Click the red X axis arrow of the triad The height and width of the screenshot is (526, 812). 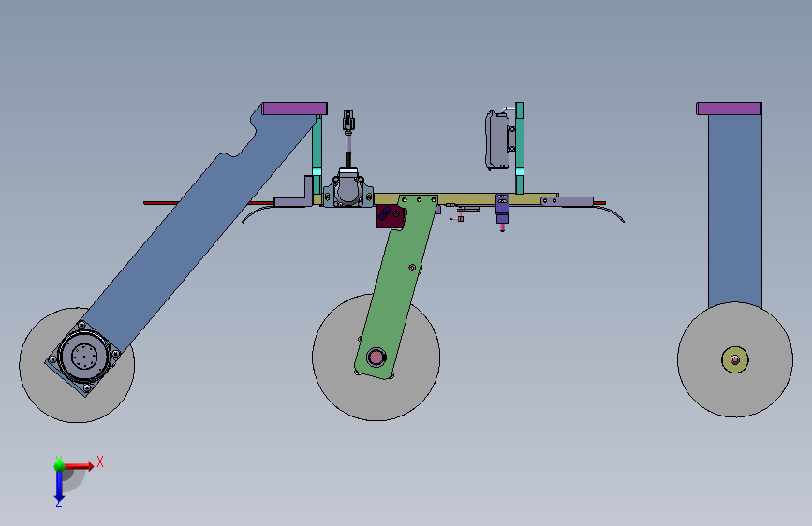pos(81,466)
